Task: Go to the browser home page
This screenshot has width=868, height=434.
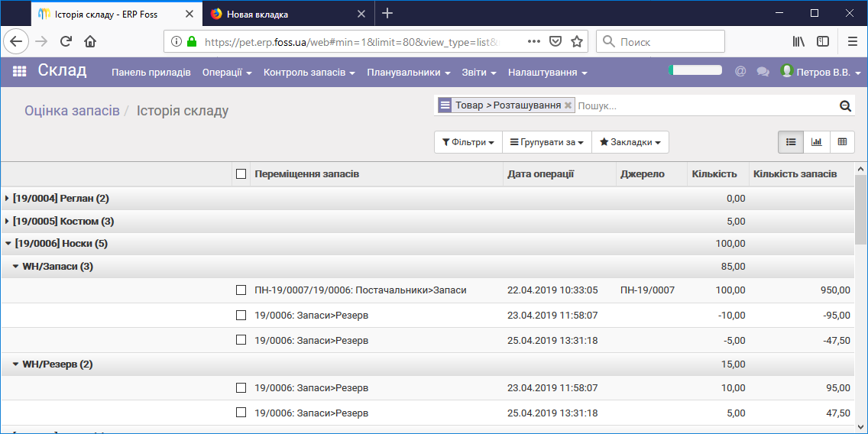Action: pos(89,41)
